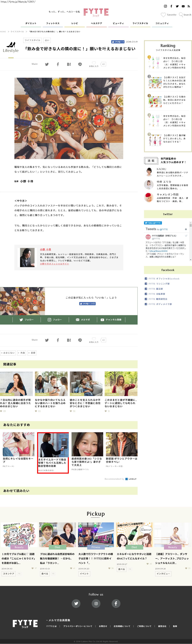192x644 pixels.
Task: Open the ビューティ navigation menu
Action: click(118, 23)
